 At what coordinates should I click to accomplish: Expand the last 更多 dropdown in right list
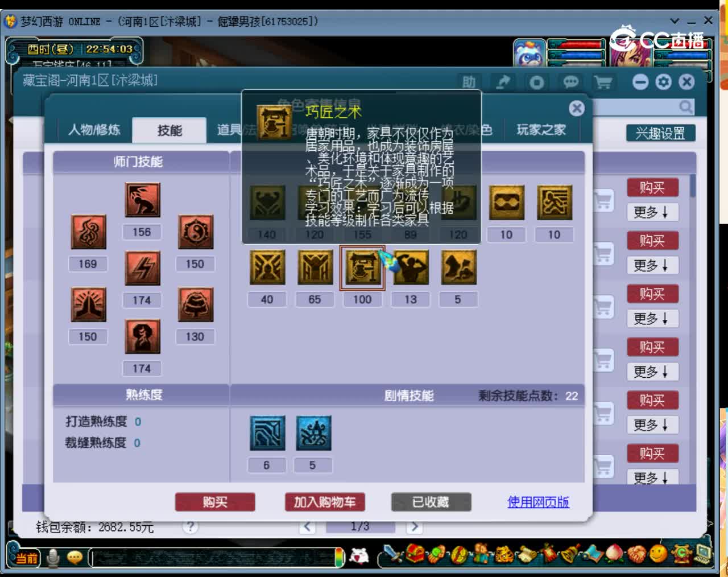click(652, 477)
